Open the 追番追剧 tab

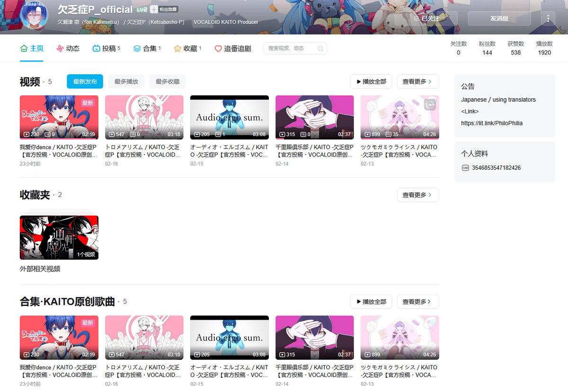pos(232,48)
